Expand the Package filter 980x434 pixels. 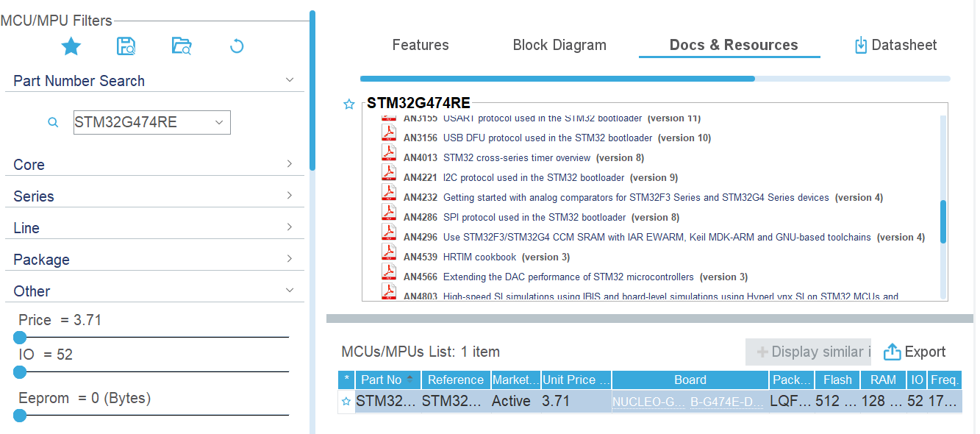click(290, 259)
